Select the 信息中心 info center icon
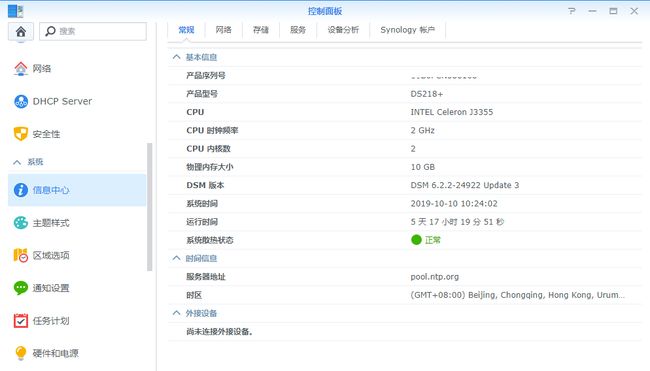The height and width of the screenshot is (371, 650). pyautogui.click(x=21, y=190)
